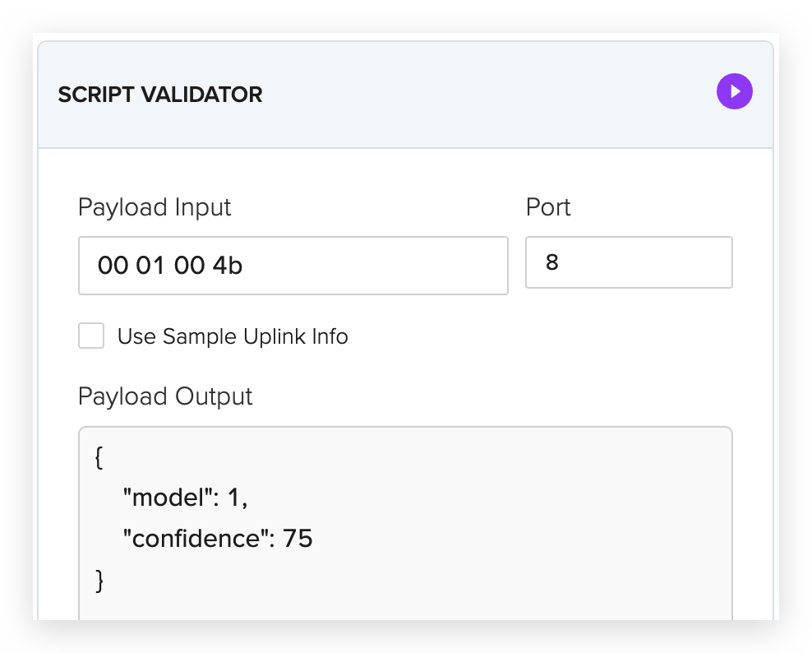Click the SCRIPT VALIDATOR panel title
Viewport: 812px width, 653px height.
(x=160, y=95)
